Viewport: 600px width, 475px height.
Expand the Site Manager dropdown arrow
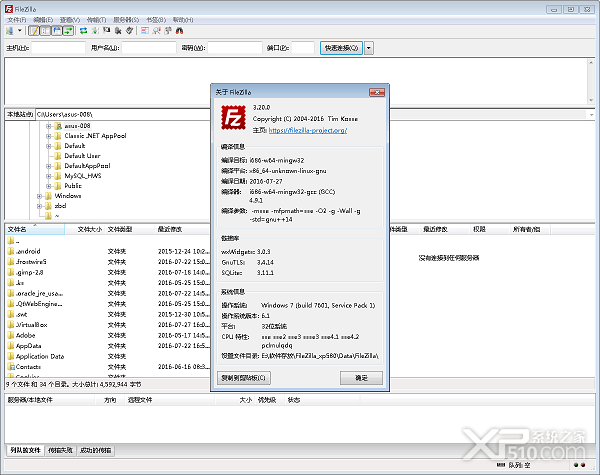tap(19, 31)
